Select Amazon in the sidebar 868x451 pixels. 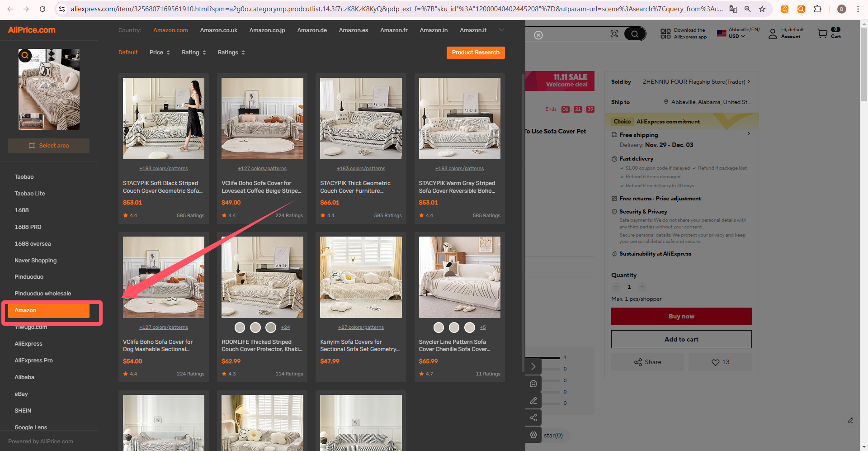tap(49, 310)
